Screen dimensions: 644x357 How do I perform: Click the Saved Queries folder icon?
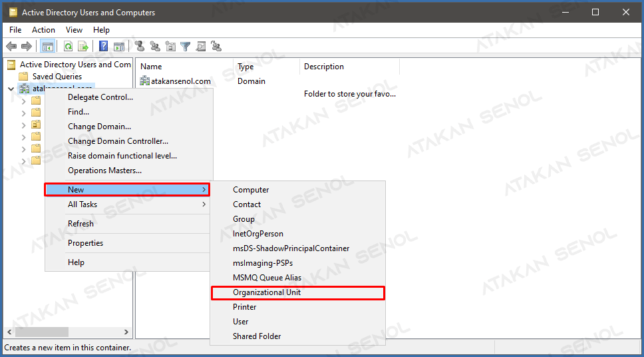point(24,77)
